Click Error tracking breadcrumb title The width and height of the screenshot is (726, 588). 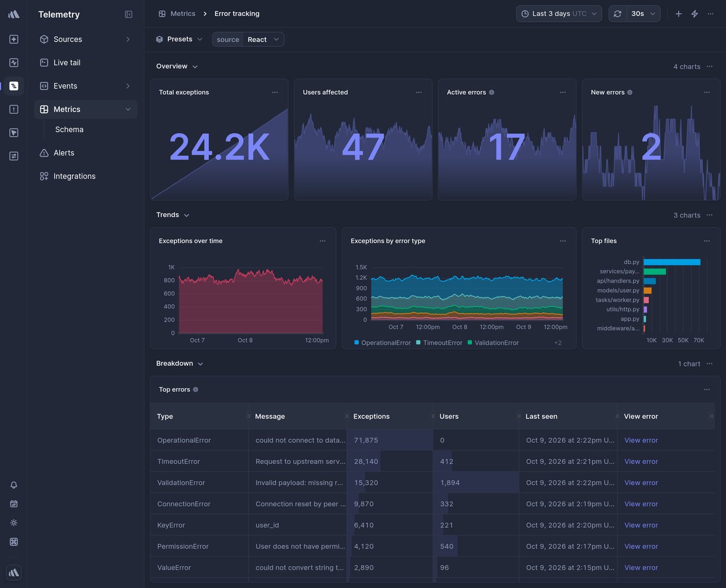tap(237, 14)
